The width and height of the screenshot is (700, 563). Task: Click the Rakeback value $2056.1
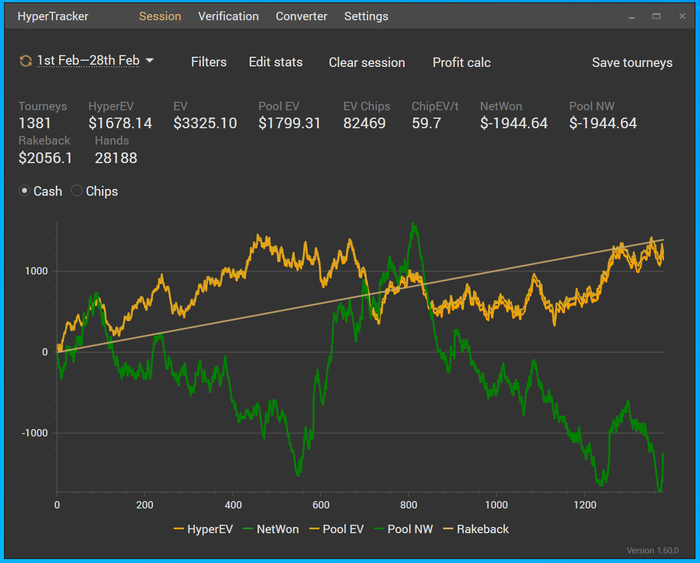45,158
